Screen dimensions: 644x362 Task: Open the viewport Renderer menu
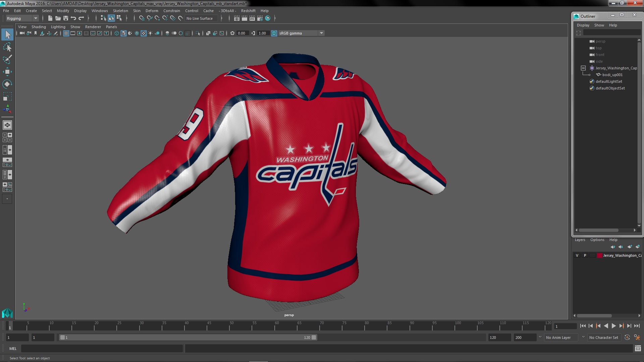coord(93,27)
